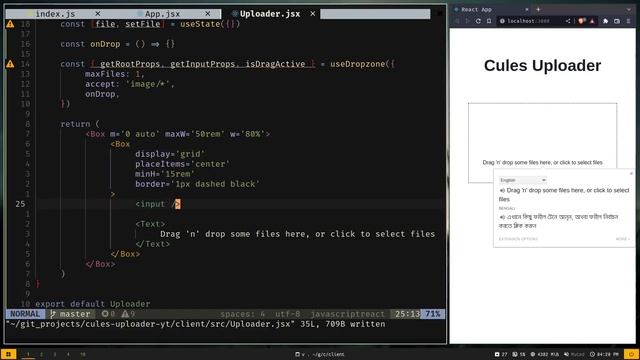Click the javascriptreact filetype label

click(x=348, y=314)
